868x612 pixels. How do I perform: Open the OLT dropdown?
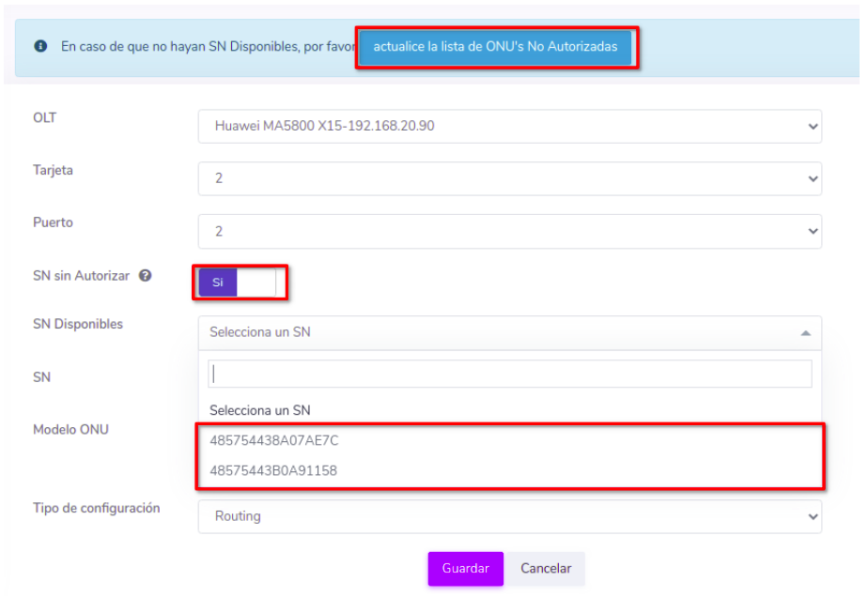[x=509, y=126]
